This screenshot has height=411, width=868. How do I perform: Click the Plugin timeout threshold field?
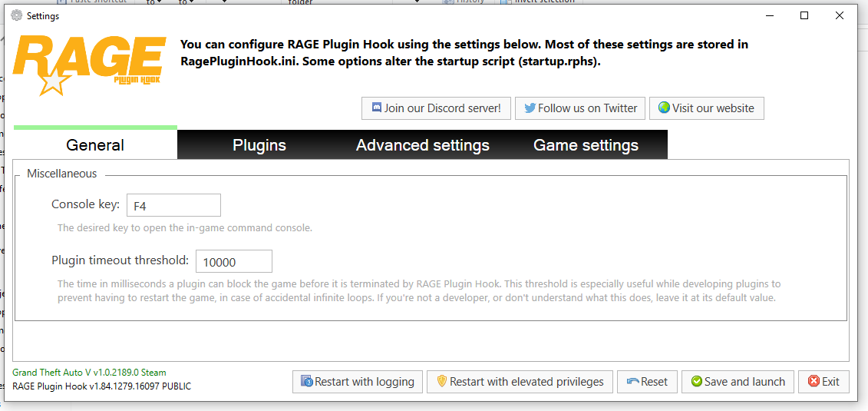[234, 261]
